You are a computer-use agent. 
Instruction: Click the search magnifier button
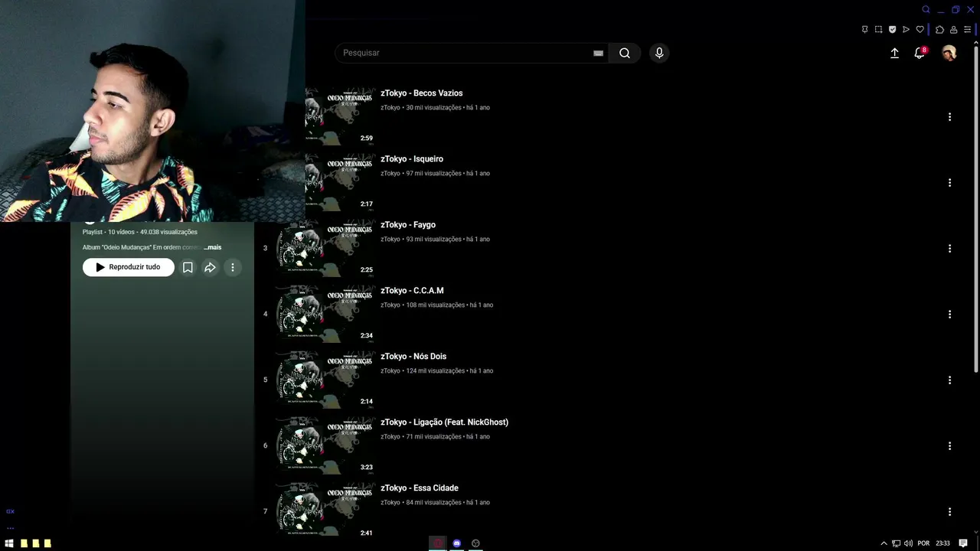click(x=625, y=53)
